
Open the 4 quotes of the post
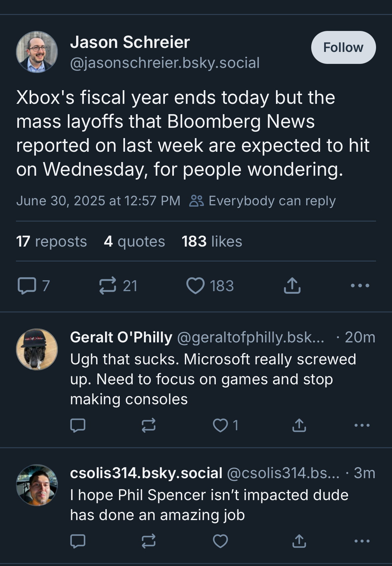[x=134, y=242]
